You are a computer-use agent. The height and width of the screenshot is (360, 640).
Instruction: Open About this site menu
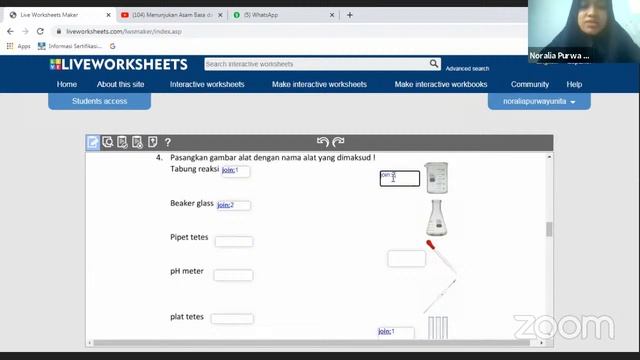[x=120, y=84]
